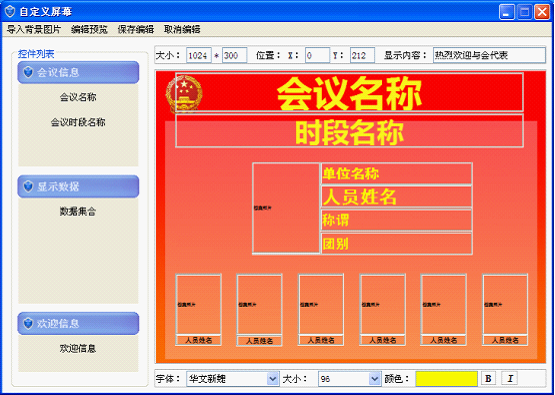Select 会议名称 in the control list
Screen dimensions: 555x395
click(x=78, y=97)
